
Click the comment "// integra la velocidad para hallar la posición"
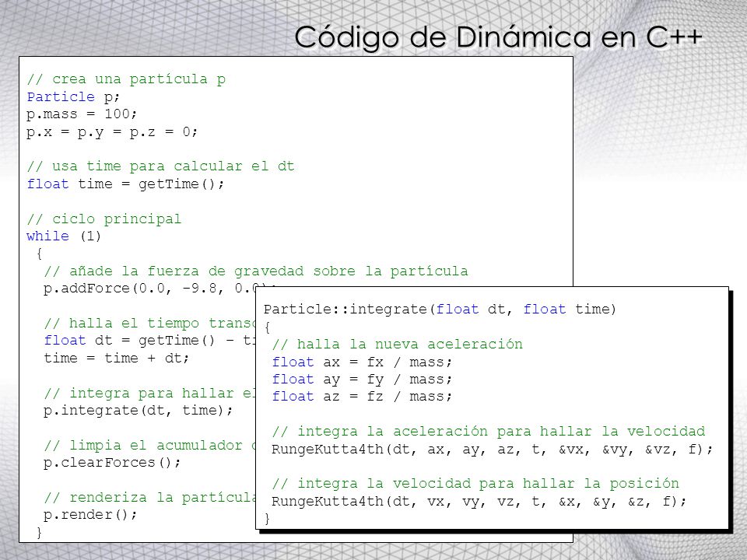click(x=475, y=483)
